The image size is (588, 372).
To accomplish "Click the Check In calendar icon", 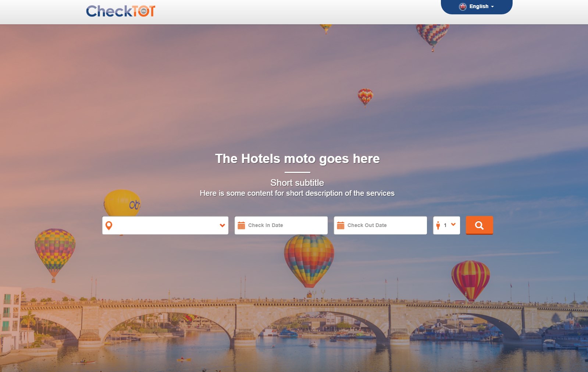I will click(x=241, y=226).
